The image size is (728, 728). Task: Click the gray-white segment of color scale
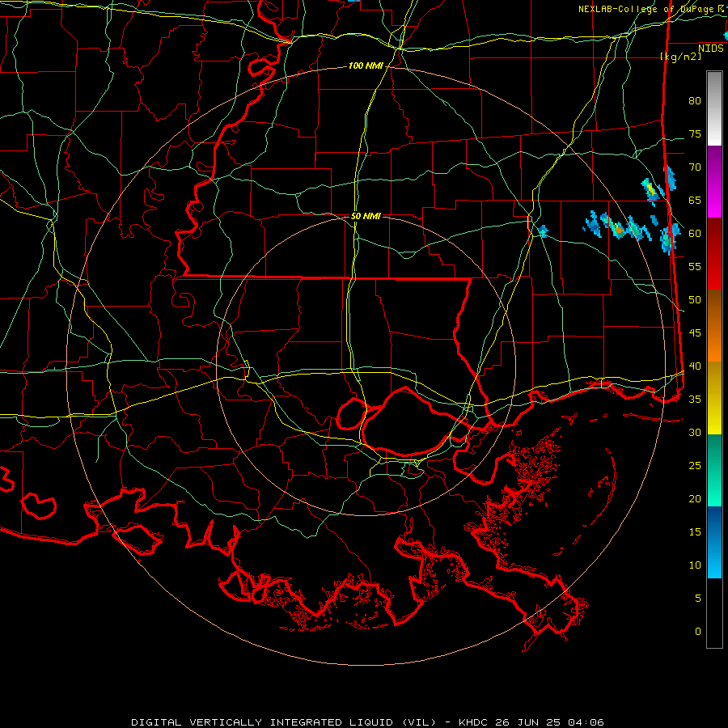click(714, 108)
